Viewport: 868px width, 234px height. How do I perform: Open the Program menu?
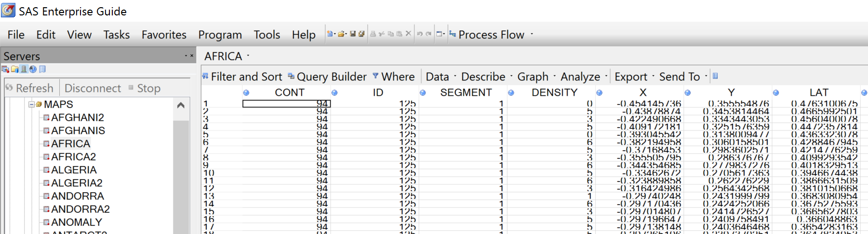click(220, 35)
